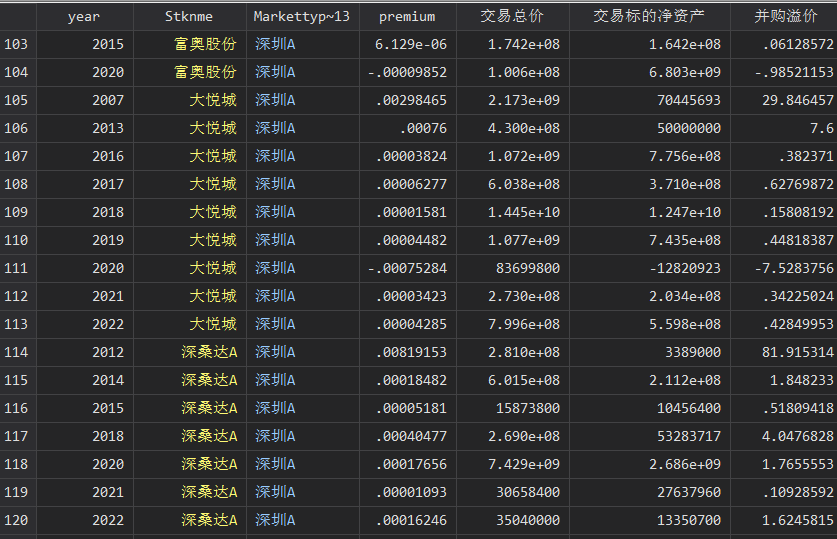Image resolution: width=837 pixels, height=539 pixels.
Task: Select the Markettyp~13 column header
Action: pyautogui.click(x=303, y=17)
